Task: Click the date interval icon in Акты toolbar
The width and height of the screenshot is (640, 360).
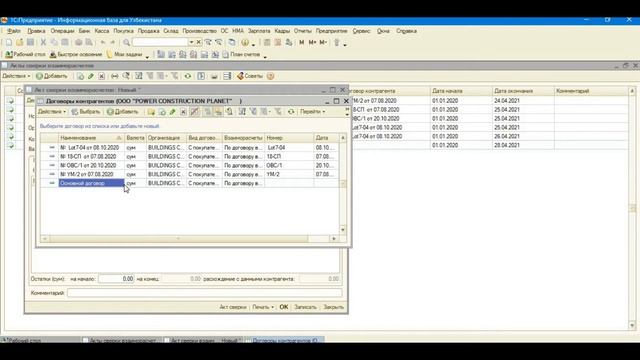Action: [115, 76]
